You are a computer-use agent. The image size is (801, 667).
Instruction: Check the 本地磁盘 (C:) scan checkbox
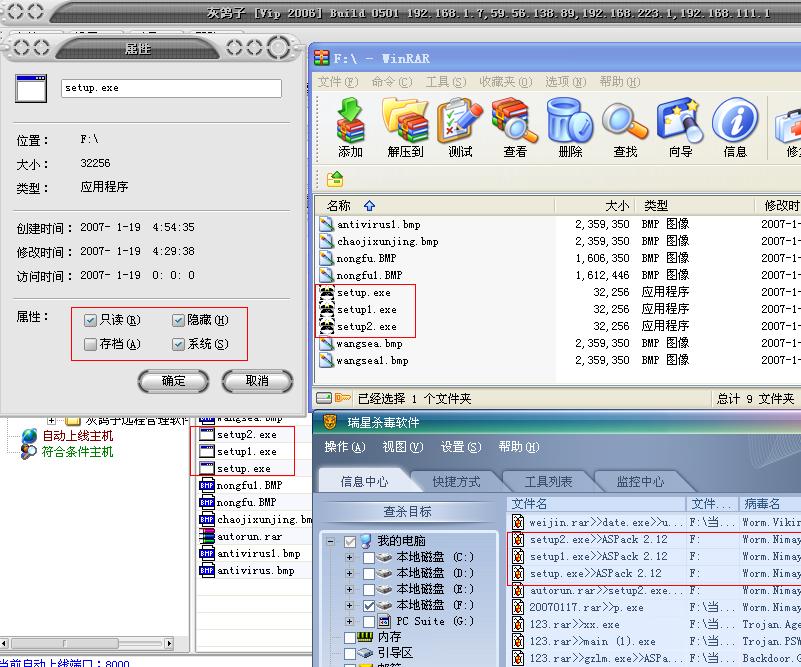[369, 557]
